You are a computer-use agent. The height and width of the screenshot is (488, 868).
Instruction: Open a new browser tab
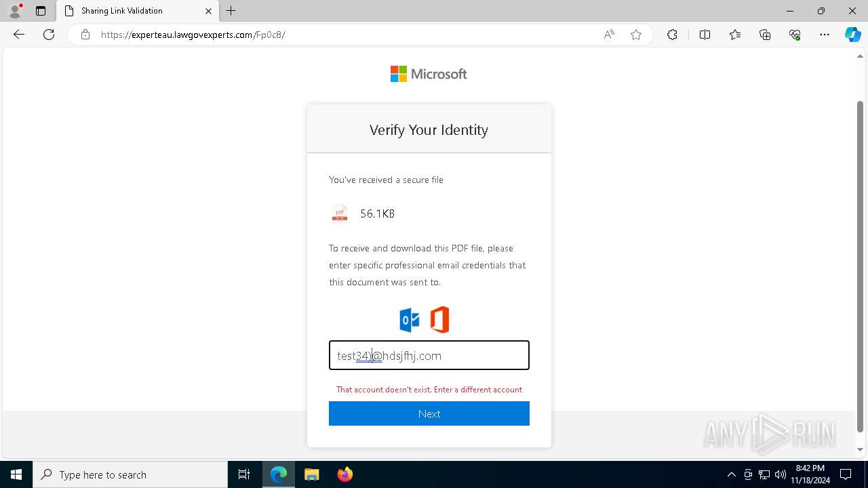(x=231, y=11)
